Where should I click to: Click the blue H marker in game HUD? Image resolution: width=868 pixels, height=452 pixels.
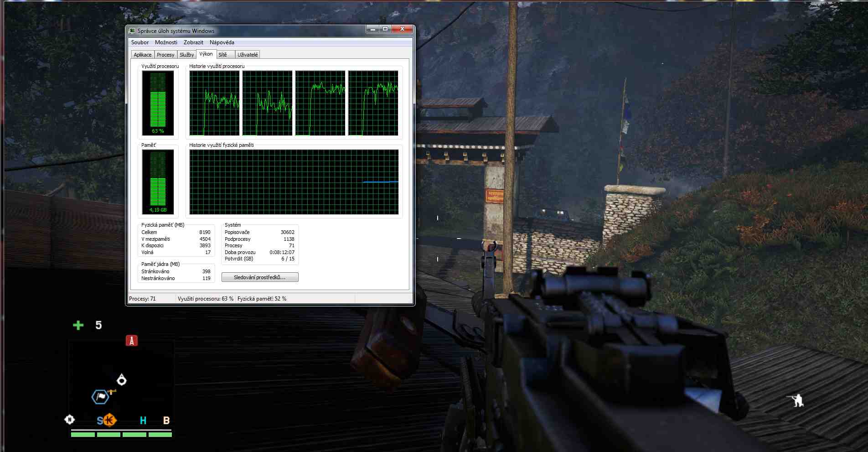143,421
